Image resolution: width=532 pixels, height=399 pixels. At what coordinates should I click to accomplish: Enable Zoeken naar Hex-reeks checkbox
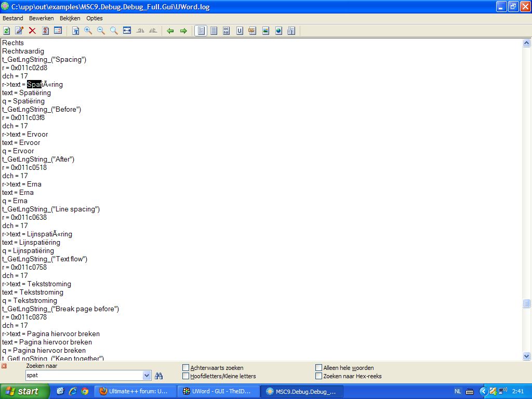(x=319, y=376)
